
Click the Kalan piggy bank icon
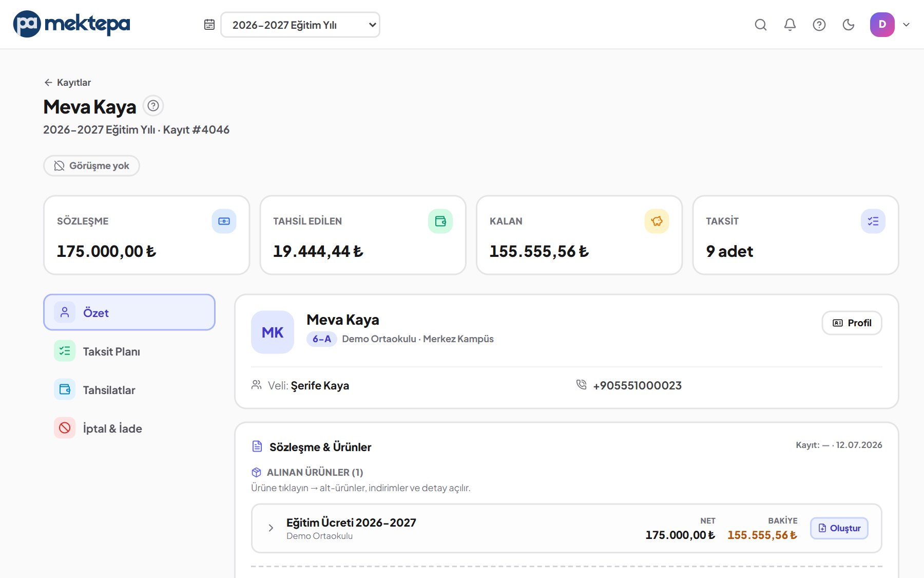pyautogui.click(x=657, y=221)
